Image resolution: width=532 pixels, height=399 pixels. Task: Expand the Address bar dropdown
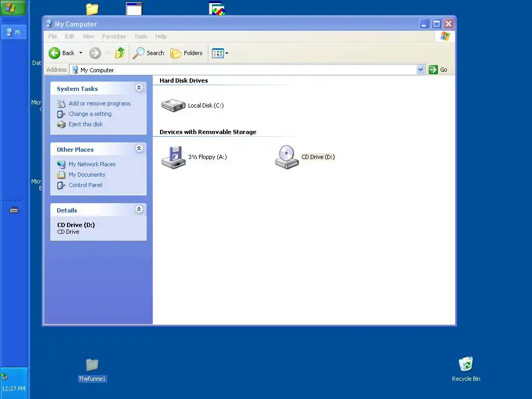420,70
